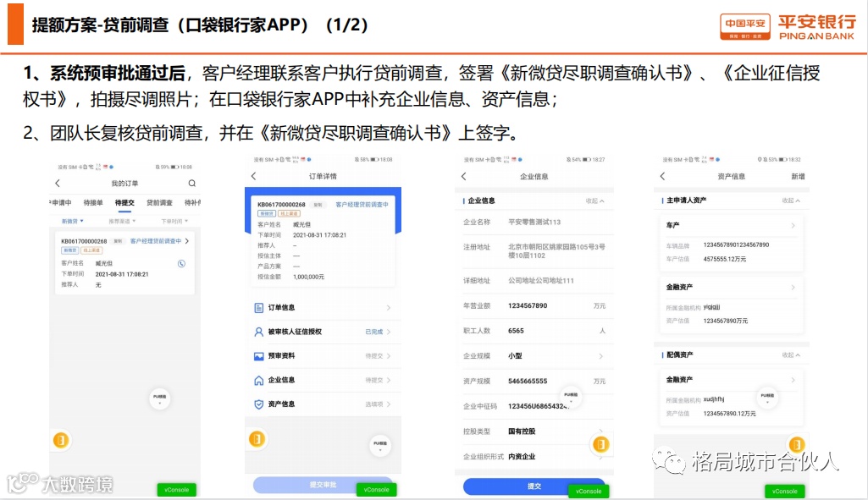The height and width of the screenshot is (500, 868).
Task: Copy order number via 复制 on 订单详情
Action: point(318,205)
